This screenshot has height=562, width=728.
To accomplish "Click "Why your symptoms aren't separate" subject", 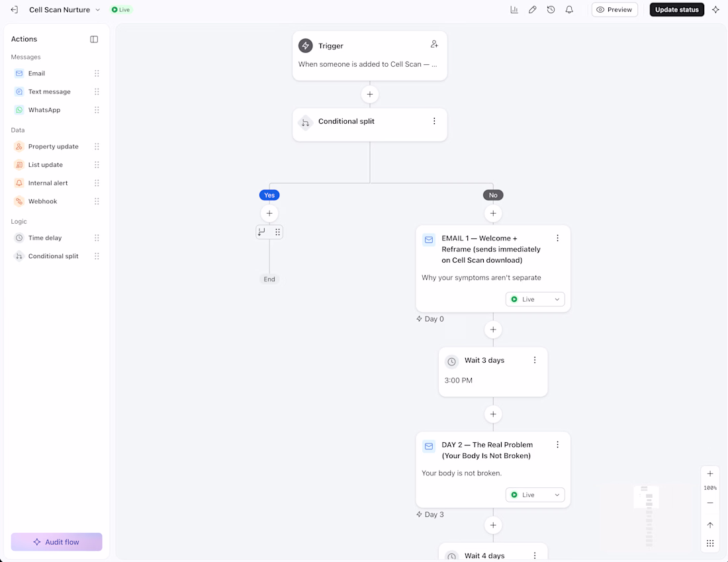I will tap(481, 278).
